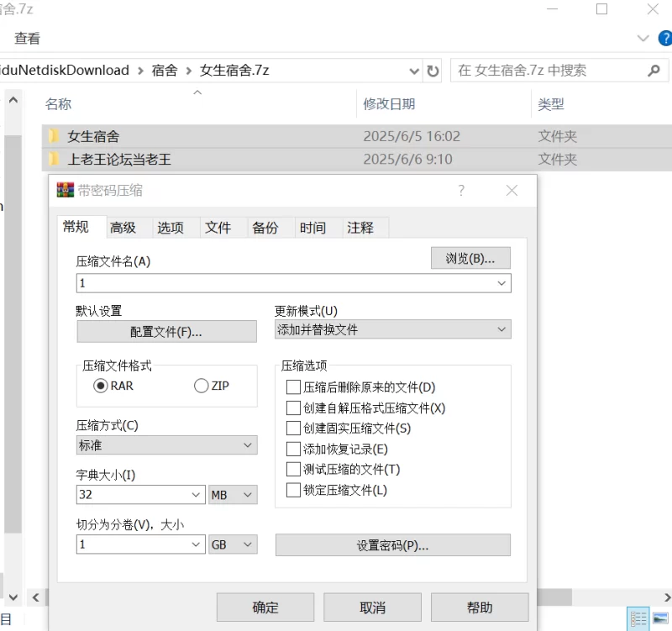672x631 pixels.
Task: Switch to details view icon at bottom
Action: pos(638,619)
